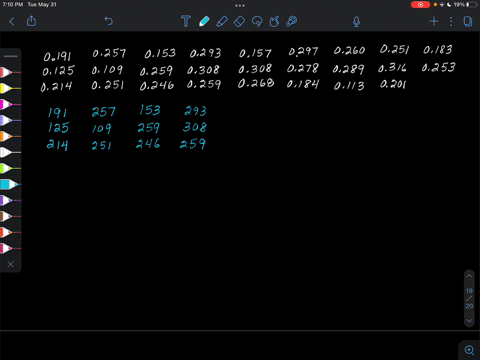Choose the orange pen
480x360 pixels.
[10, 136]
